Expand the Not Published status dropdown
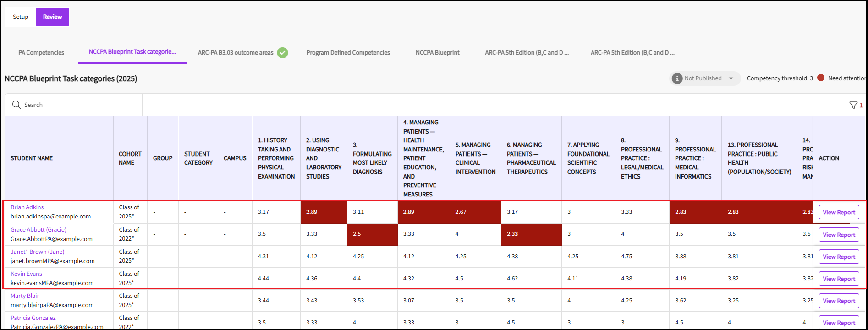Image resolution: width=868 pixels, height=330 pixels. [x=731, y=78]
